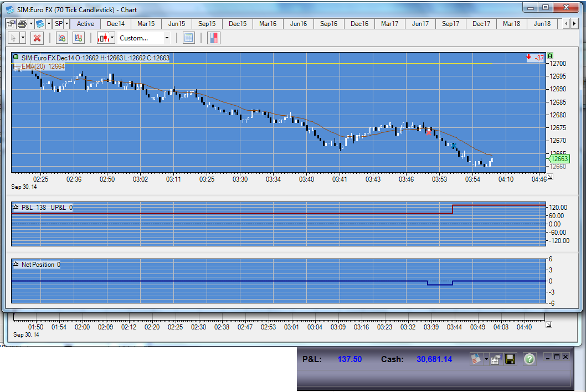Click the data table view icon

[x=189, y=38]
